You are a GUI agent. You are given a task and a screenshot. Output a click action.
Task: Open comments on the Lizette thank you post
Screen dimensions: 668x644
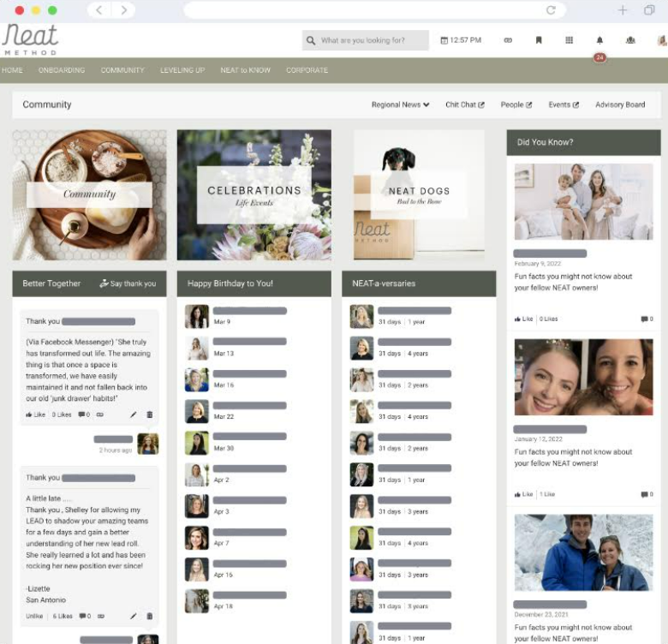(85, 616)
